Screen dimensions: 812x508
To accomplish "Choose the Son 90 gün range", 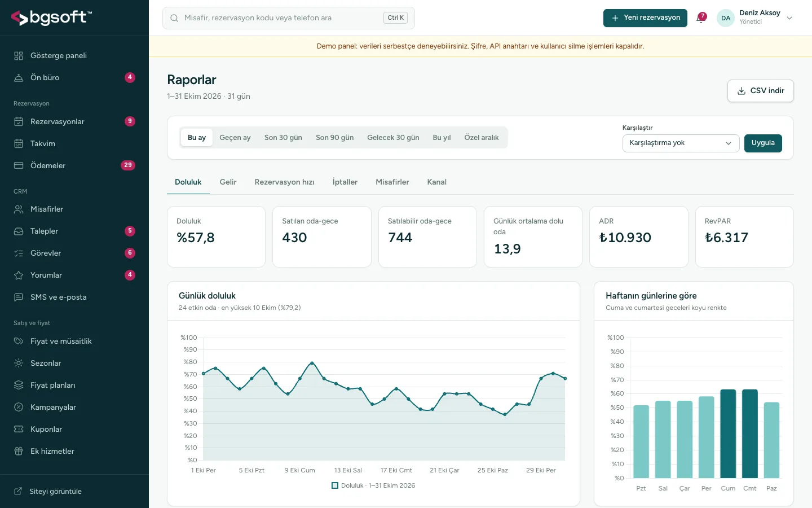I will click(335, 138).
